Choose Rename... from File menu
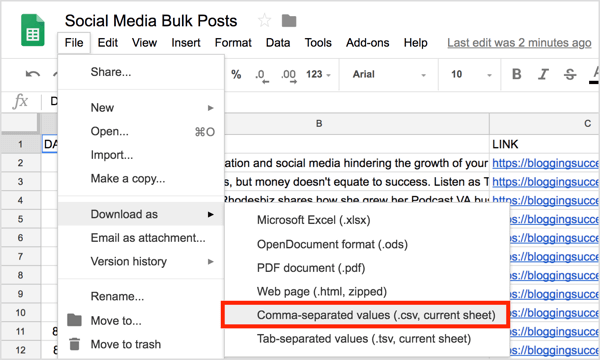This screenshot has width=600, height=360. coord(141,296)
